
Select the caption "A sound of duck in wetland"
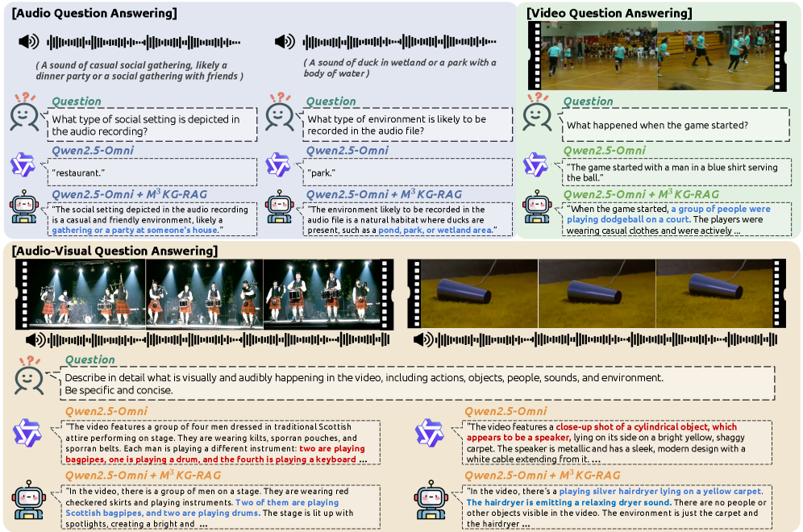(x=400, y=68)
